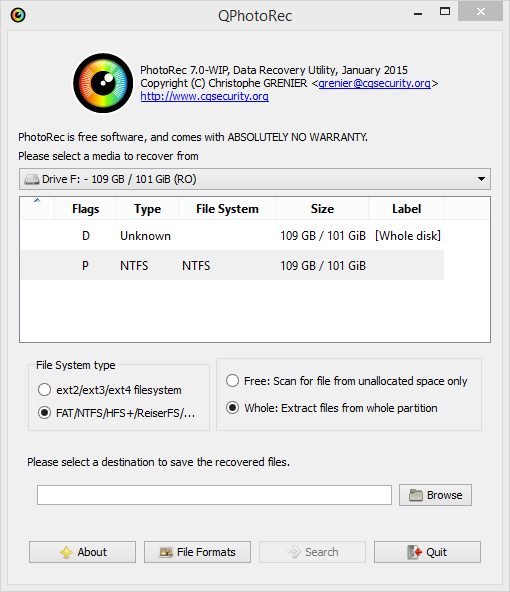This screenshot has width=510, height=592.
Task: Click the picture icon on File Formats
Action: (166, 552)
